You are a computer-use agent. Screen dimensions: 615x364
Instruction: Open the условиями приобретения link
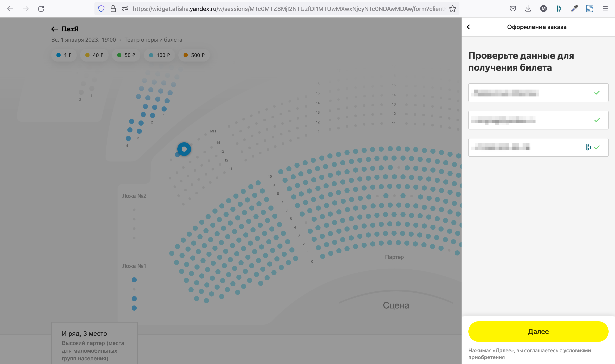coord(577,351)
